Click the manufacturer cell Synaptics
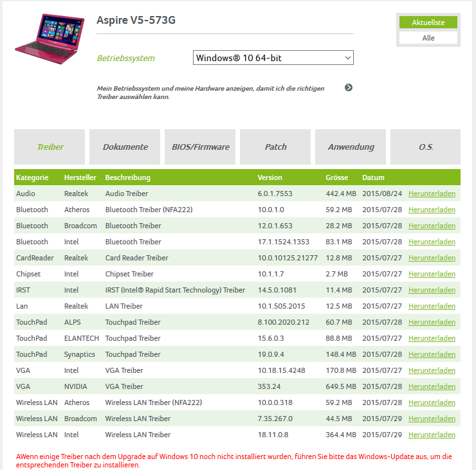The height and width of the screenshot is (470, 476). click(x=80, y=354)
